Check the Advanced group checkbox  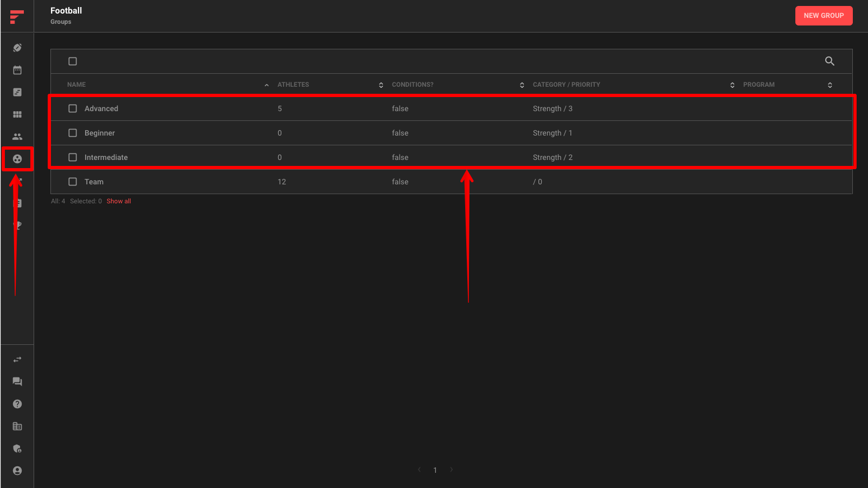[x=73, y=108]
